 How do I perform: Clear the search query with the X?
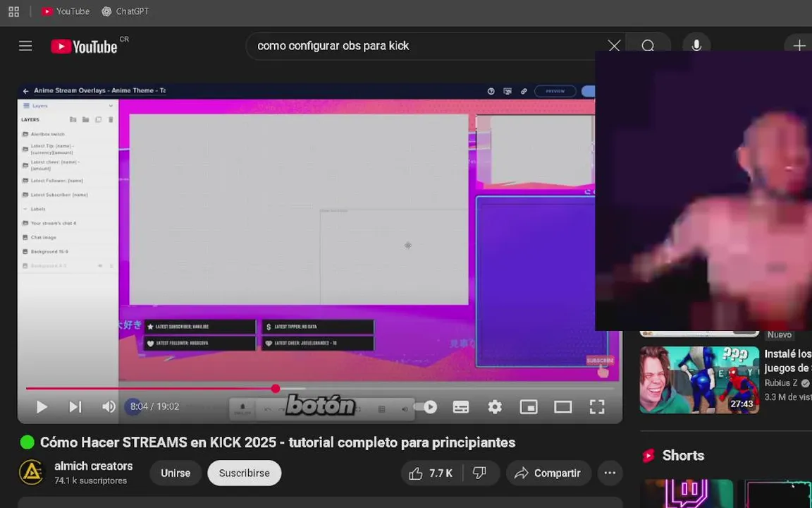pyautogui.click(x=614, y=46)
